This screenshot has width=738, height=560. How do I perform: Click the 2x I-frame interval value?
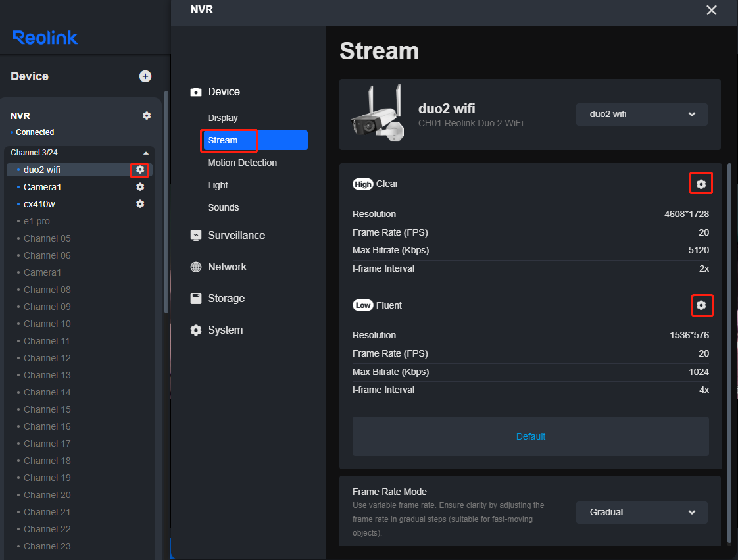(x=704, y=268)
